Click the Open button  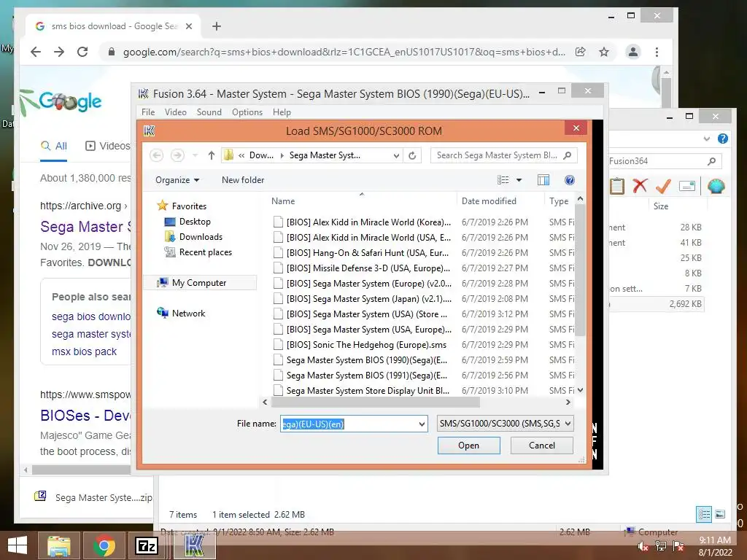coord(469,446)
